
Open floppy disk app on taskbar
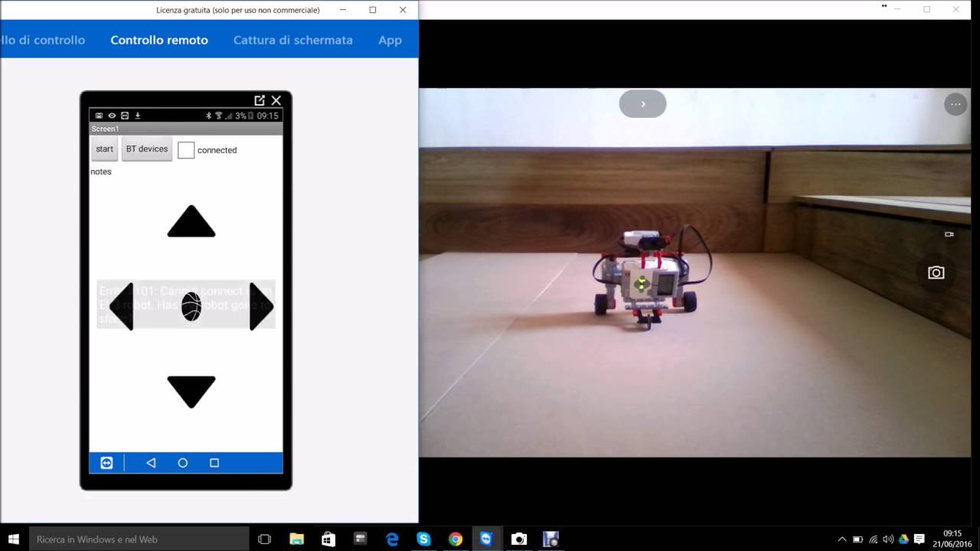(x=550, y=539)
